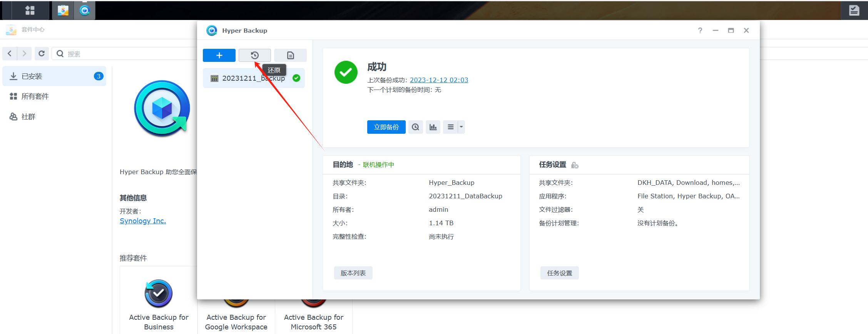
Task: Click the large green success checkmark
Action: pyautogui.click(x=346, y=72)
